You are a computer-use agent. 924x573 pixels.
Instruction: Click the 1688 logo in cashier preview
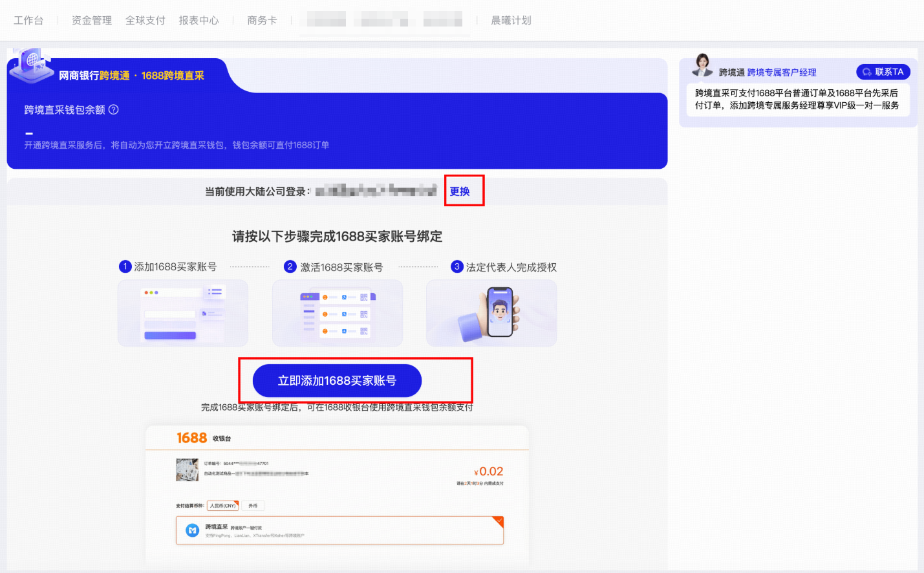point(191,438)
